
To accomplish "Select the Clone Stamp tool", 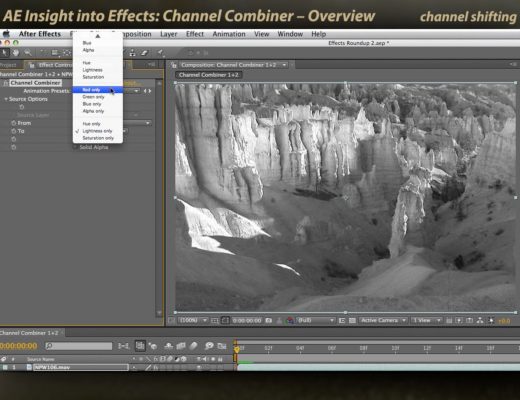I will click(x=133, y=53).
